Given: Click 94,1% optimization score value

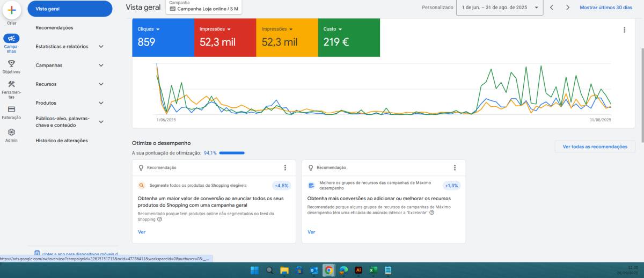Looking at the screenshot, I should pos(210,153).
